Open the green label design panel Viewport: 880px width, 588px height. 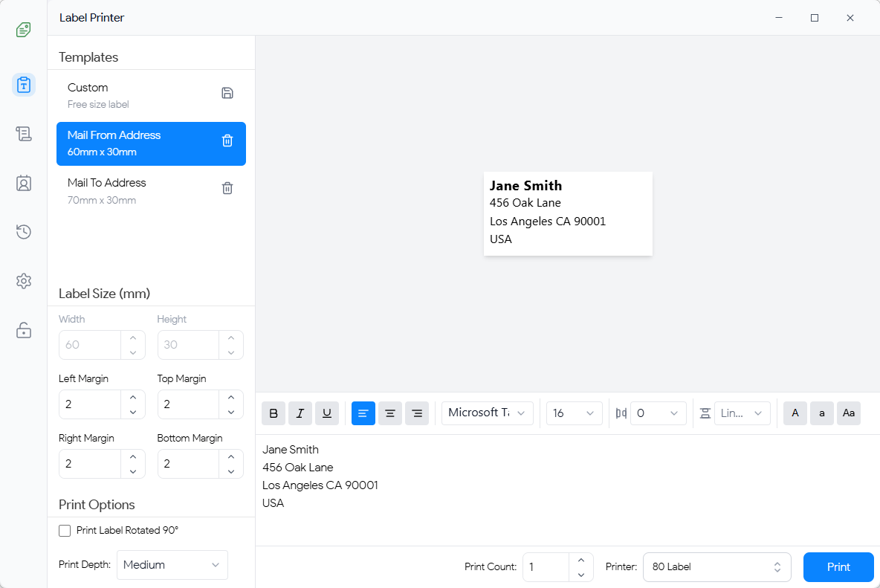point(23,30)
